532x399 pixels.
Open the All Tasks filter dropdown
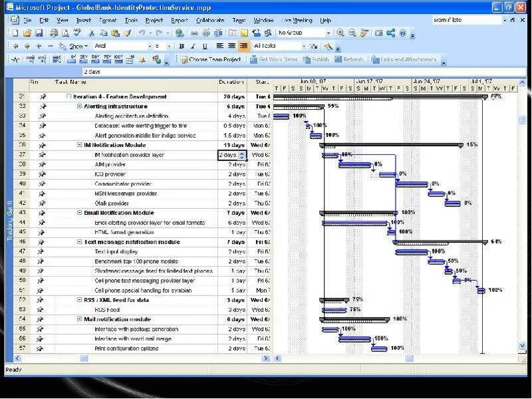[304, 46]
